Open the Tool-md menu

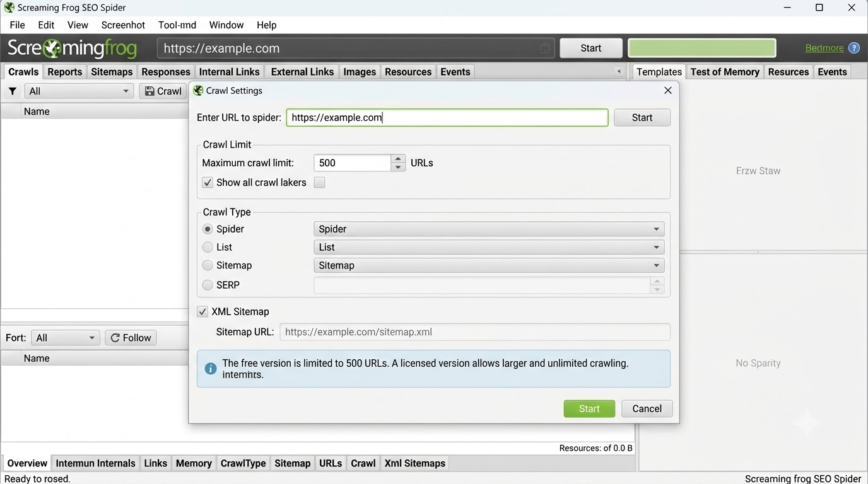(177, 25)
